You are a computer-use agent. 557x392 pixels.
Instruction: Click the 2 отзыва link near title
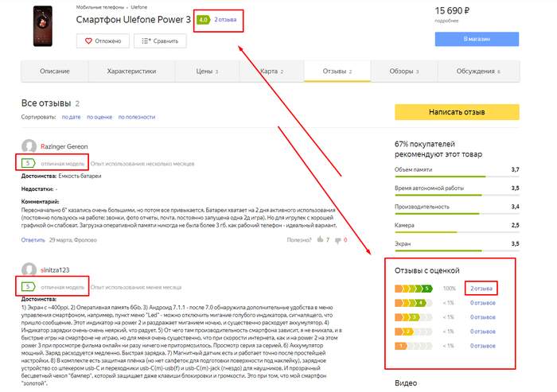pos(225,20)
